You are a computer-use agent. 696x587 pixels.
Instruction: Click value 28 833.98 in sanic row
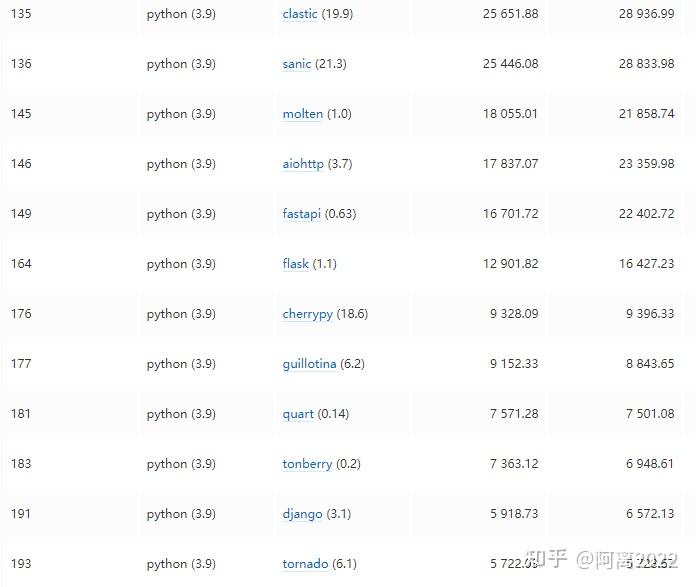646,64
